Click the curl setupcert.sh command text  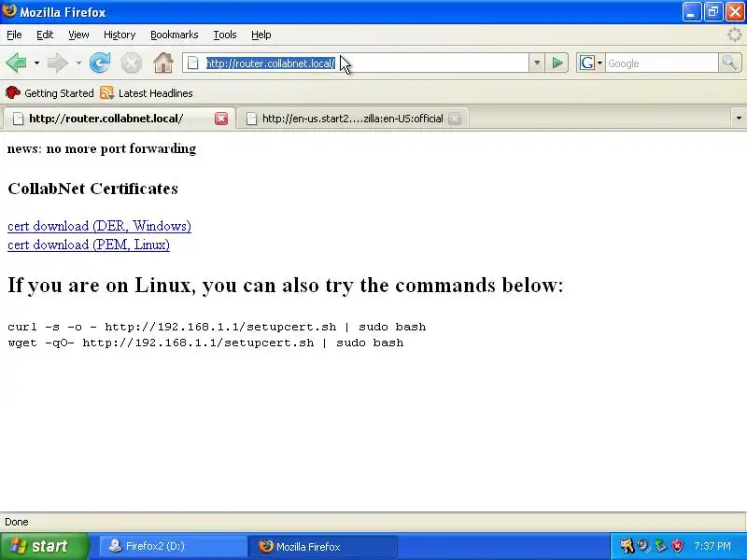point(217,327)
